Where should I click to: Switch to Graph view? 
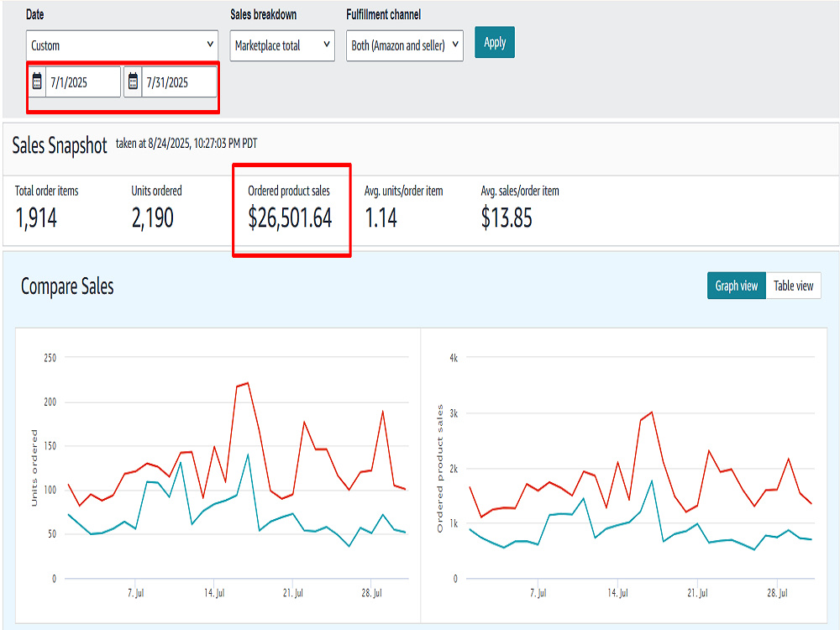click(x=737, y=286)
